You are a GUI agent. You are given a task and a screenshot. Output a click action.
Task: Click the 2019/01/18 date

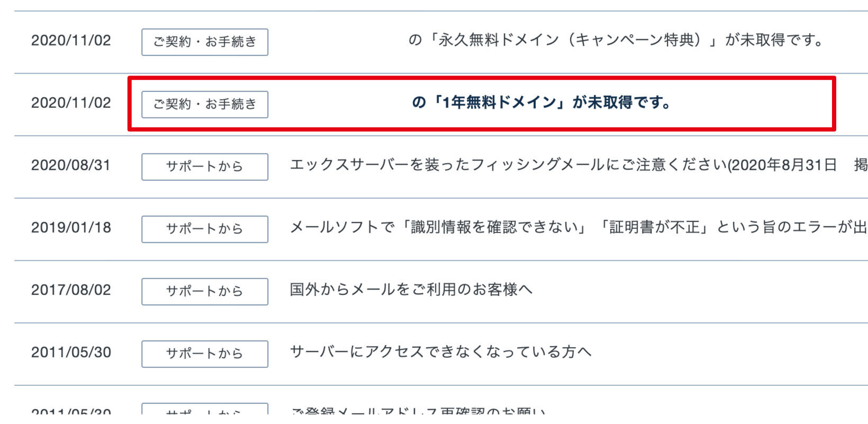pyautogui.click(x=71, y=228)
